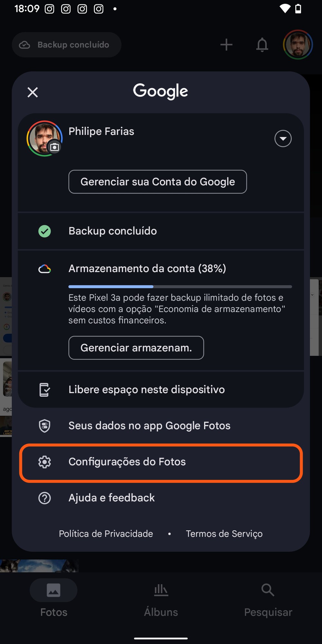Open the Política de Privacidade link
Image resolution: width=322 pixels, height=644 pixels.
tap(106, 534)
